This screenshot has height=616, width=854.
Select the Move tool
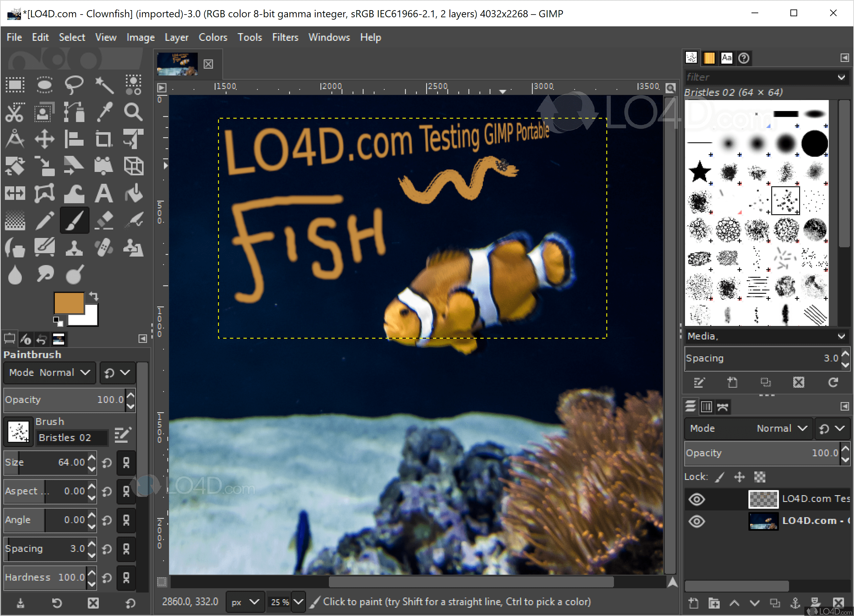[x=44, y=139]
